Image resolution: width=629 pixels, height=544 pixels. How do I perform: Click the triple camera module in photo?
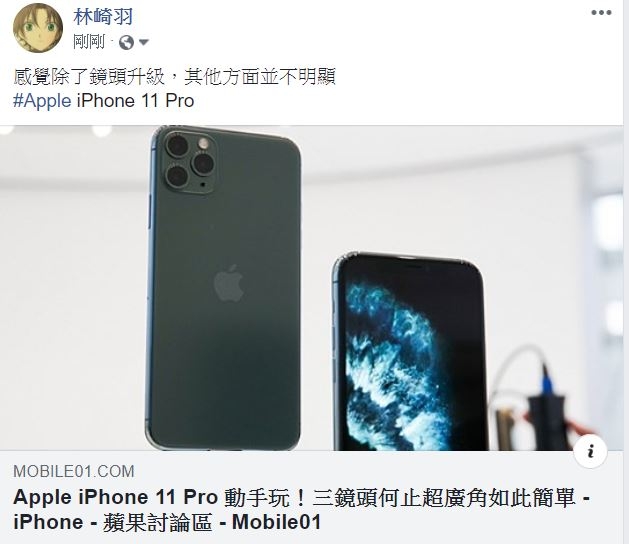click(x=189, y=161)
